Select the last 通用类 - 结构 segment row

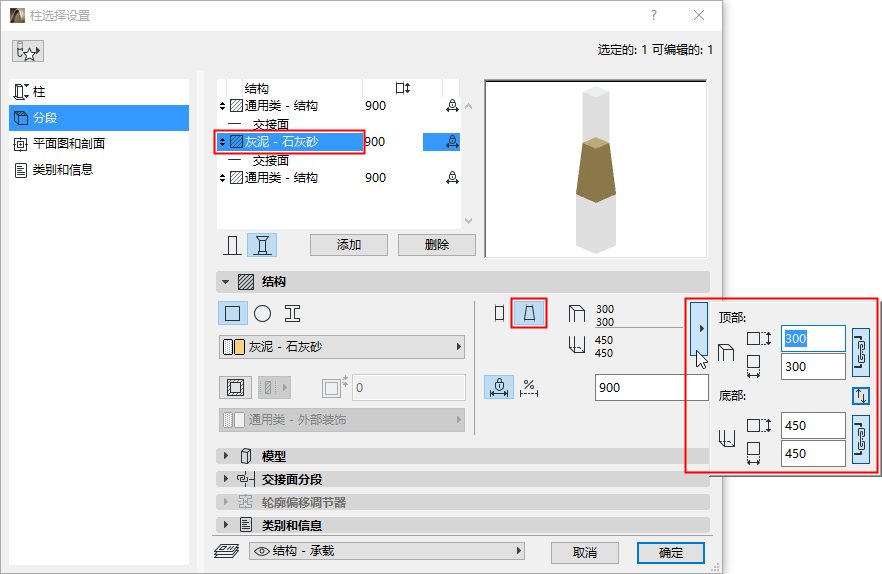point(339,178)
